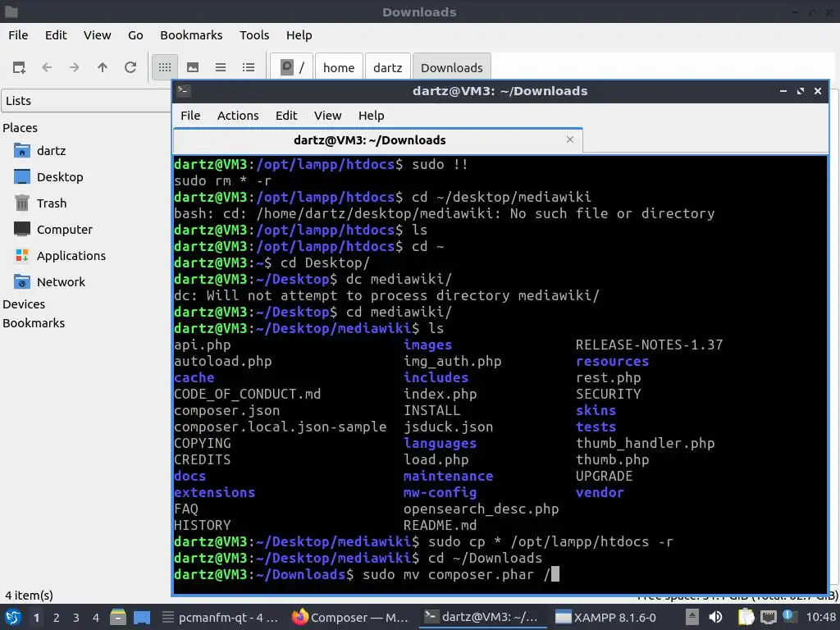This screenshot has width=840, height=630.
Task: Open terminal Edit menu
Action: pyautogui.click(x=286, y=116)
